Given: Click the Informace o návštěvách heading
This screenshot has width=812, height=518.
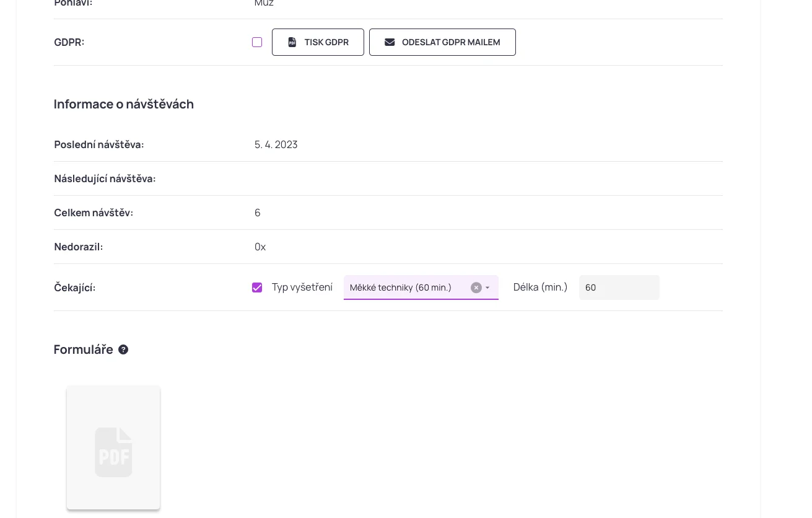Looking at the screenshot, I should click(124, 104).
